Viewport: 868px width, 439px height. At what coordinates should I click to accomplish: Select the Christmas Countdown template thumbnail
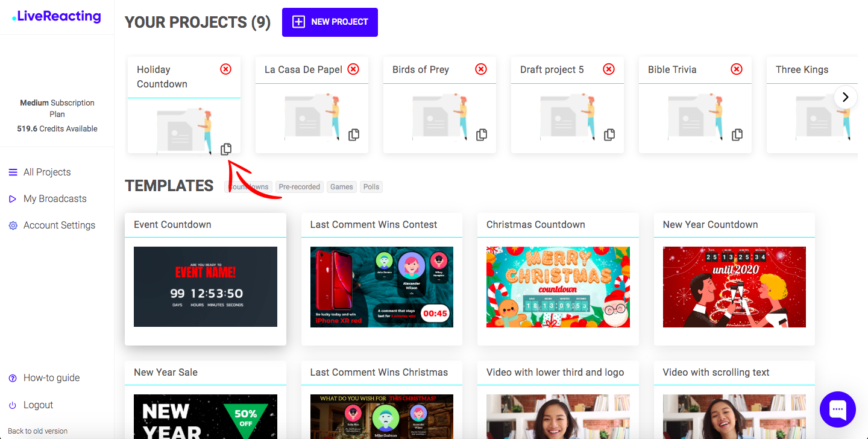coord(558,287)
